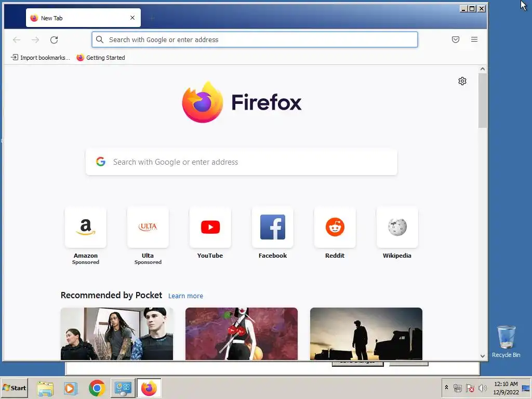The width and height of the screenshot is (532, 399).
Task: Select the Recycle Bin desktop icon
Action: [x=506, y=341]
